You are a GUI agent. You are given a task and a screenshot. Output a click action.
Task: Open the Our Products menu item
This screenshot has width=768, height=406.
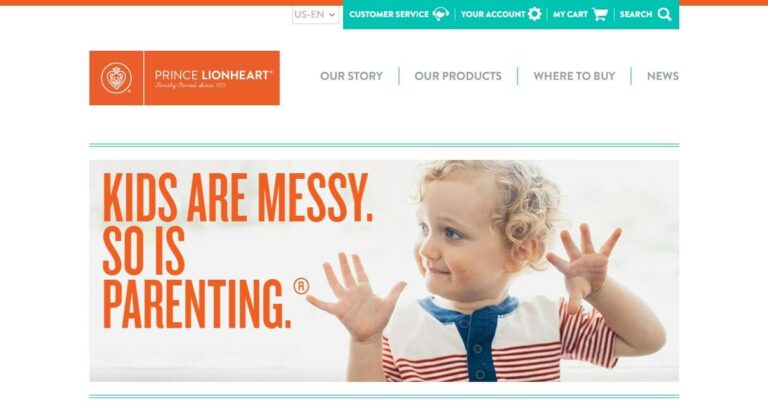click(458, 76)
